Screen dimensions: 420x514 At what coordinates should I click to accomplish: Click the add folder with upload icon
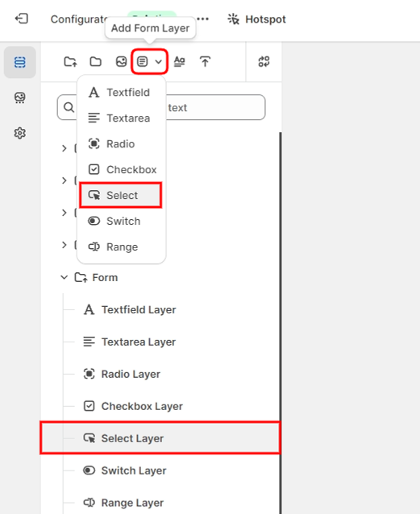(x=70, y=61)
